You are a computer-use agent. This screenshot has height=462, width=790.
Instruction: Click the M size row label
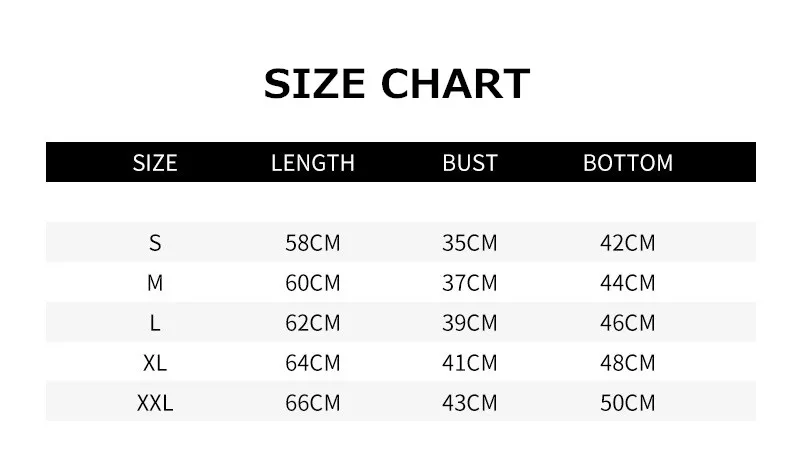click(155, 283)
